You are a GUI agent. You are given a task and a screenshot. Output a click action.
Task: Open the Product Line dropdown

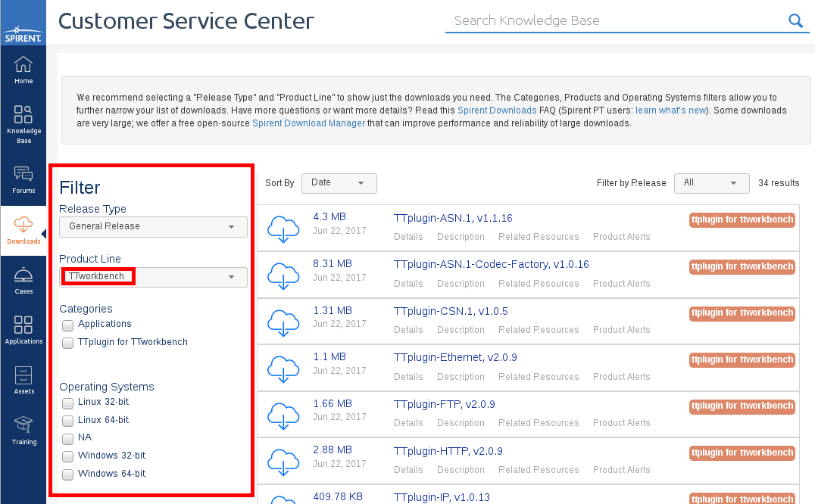(153, 277)
